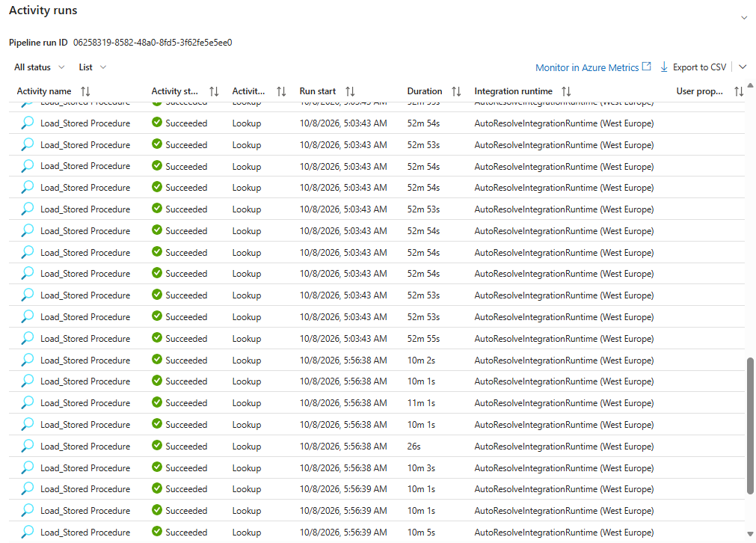The image size is (756, 543).
Task: Sort by the User properties column
Action: (x=739, y=91)
